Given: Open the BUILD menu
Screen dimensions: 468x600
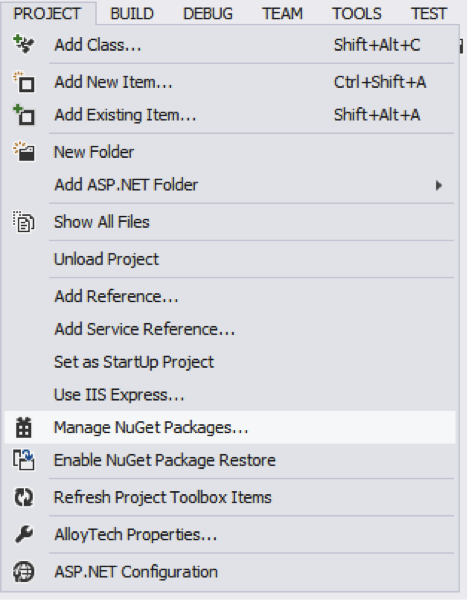Looking at the screenshot, I should click(x=132, y=14).
